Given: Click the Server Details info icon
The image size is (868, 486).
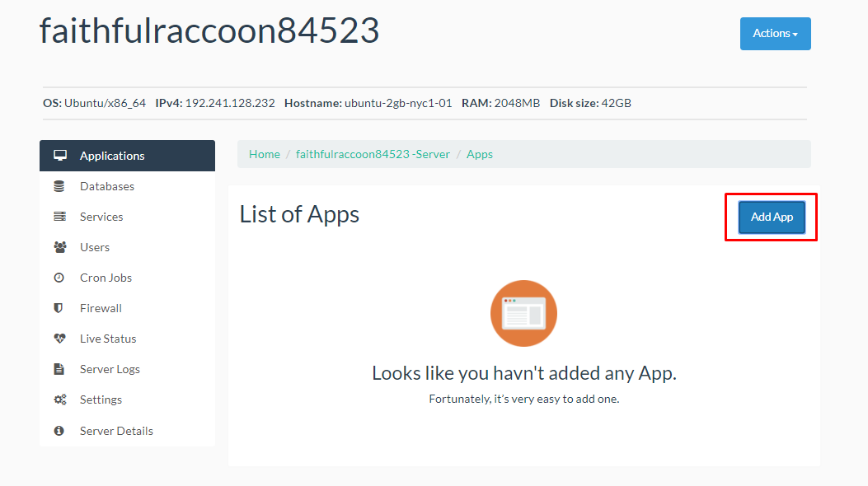Looking at the screenshot, I should 59,429.
